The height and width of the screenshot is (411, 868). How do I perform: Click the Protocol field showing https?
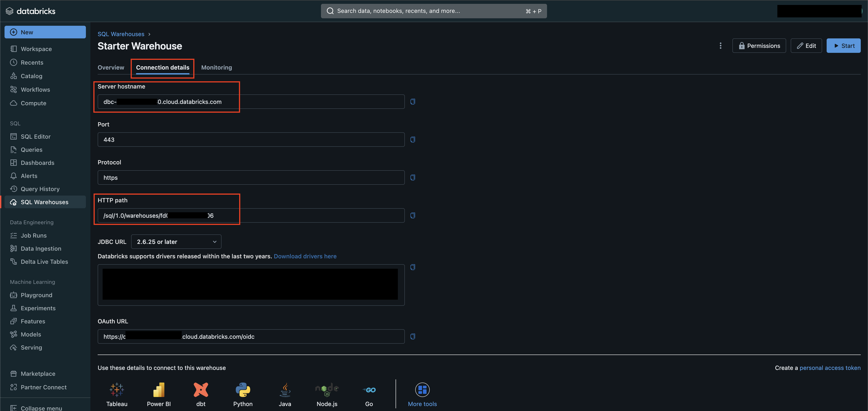pyautogui.click(x=251, y=177)
